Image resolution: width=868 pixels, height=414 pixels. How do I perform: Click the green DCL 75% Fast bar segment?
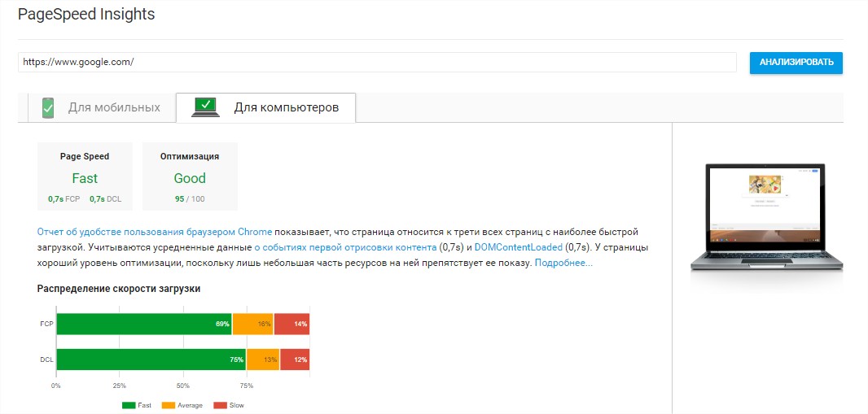pos(151,360)
